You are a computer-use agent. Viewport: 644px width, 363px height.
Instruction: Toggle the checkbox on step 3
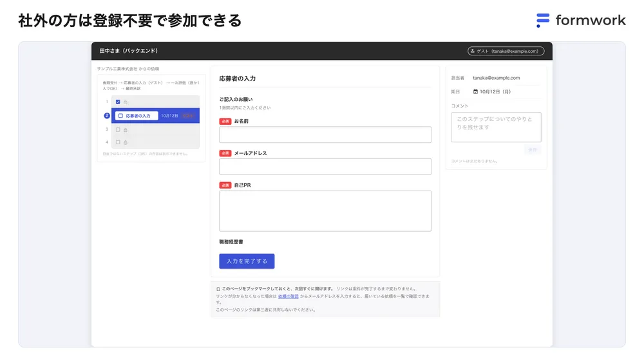(x=118, y=130)
